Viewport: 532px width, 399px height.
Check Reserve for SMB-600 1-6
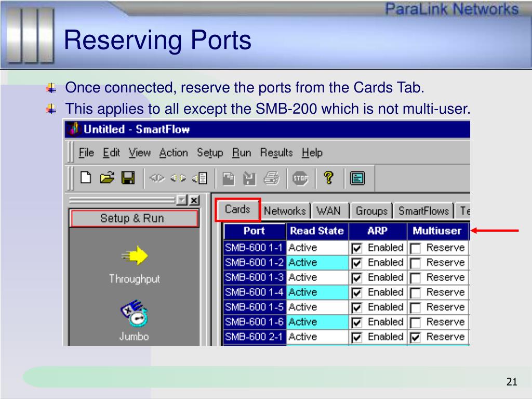[415, 322]
